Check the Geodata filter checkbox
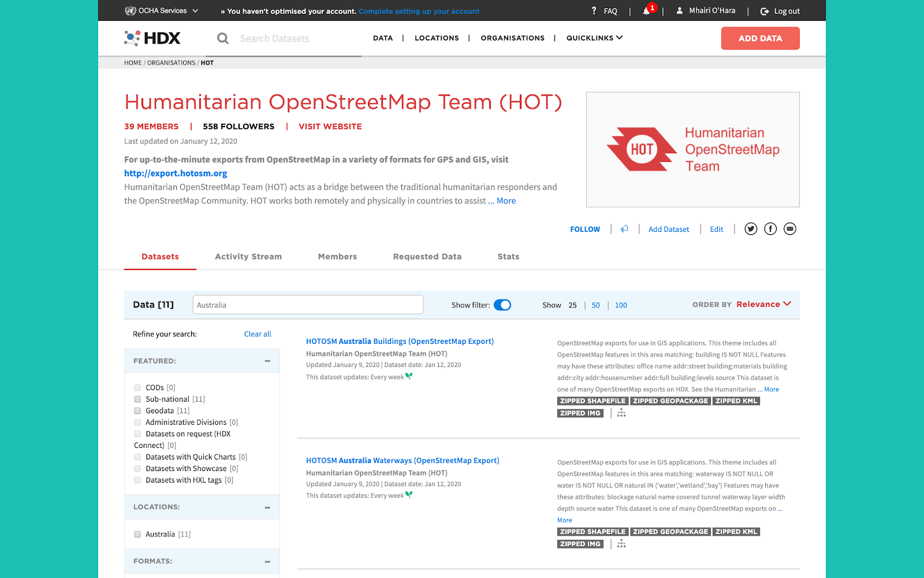 (137, 410)
